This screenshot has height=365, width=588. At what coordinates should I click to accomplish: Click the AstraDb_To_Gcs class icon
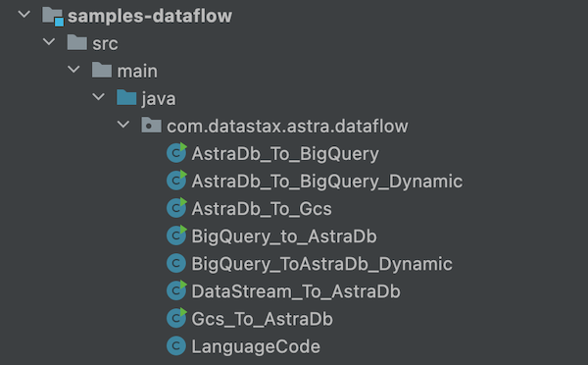point(176,208)
